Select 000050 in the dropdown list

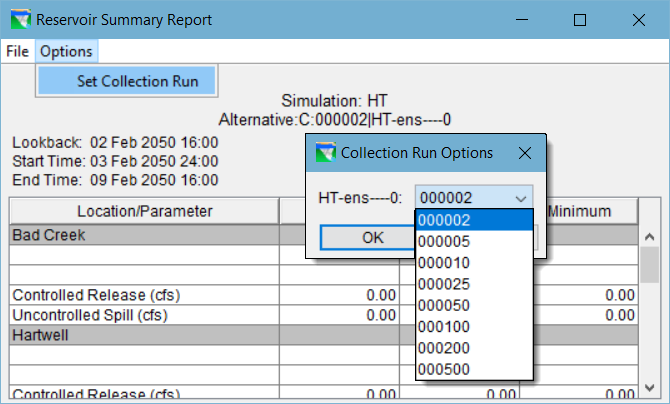click(x=473, y=306)
